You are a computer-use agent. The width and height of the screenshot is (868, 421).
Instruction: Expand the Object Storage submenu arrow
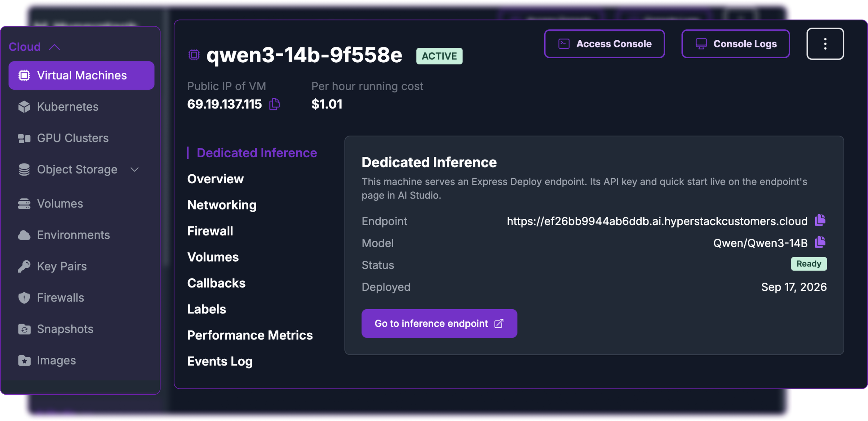(x=135, y=169)
